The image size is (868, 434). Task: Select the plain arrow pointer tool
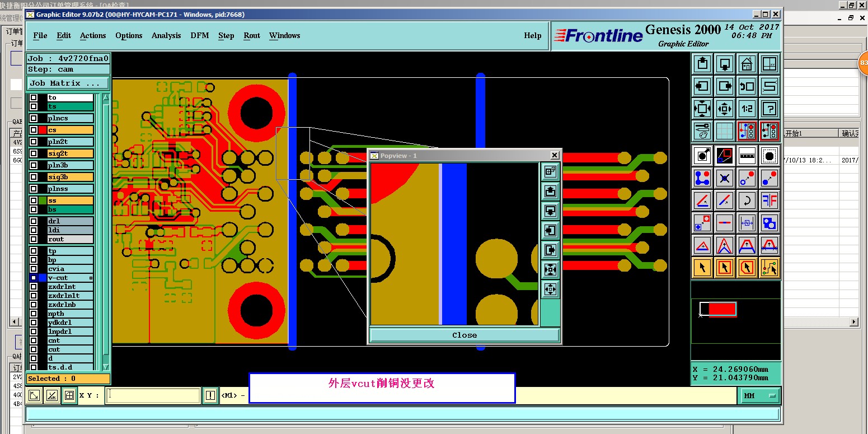[702, 268]
